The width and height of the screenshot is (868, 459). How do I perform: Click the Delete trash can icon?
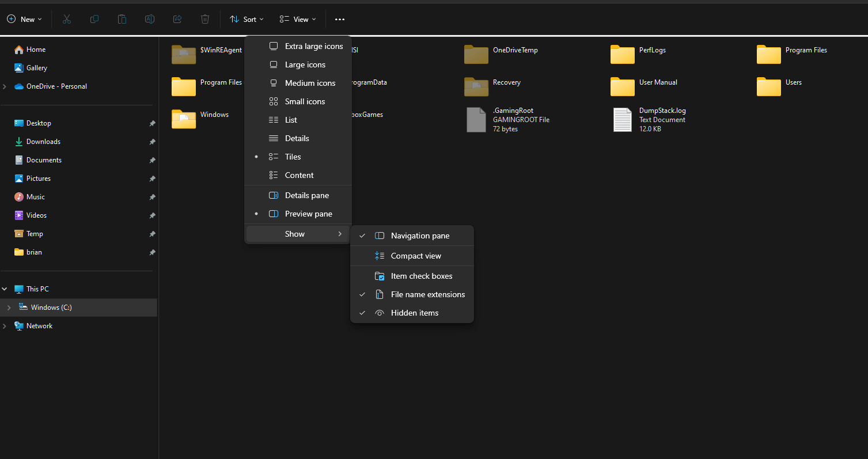click(x=205, y=19)
